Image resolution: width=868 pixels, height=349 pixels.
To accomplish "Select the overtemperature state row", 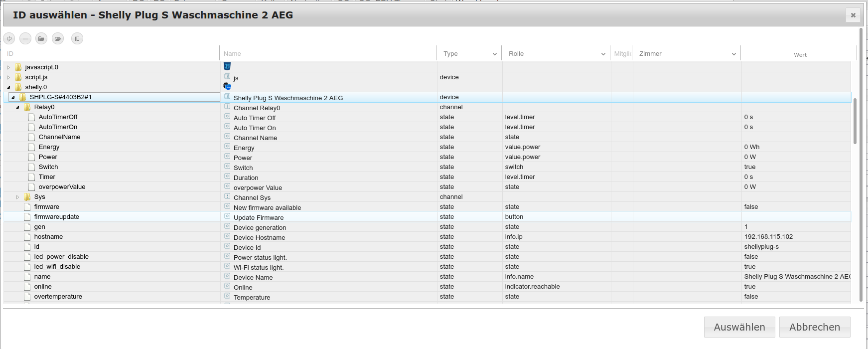I will (427, 297).
